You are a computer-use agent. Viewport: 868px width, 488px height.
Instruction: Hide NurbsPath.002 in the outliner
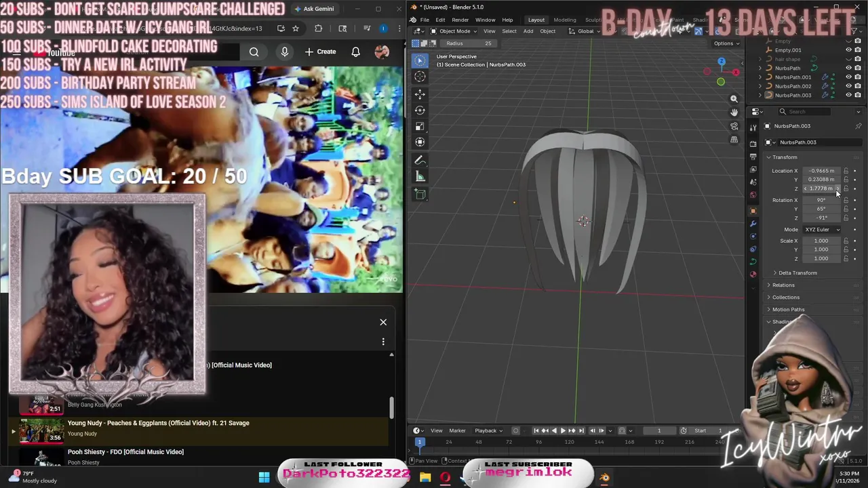click(x=848, y=86)
